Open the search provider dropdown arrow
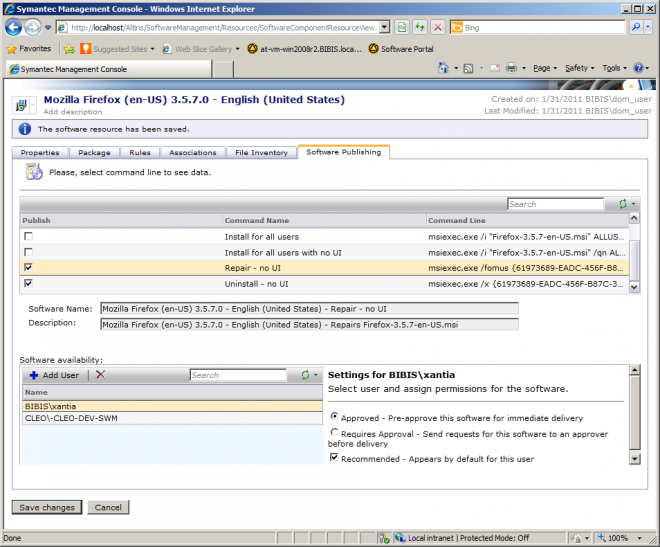 pyautogui.click(x=648, y=28)
